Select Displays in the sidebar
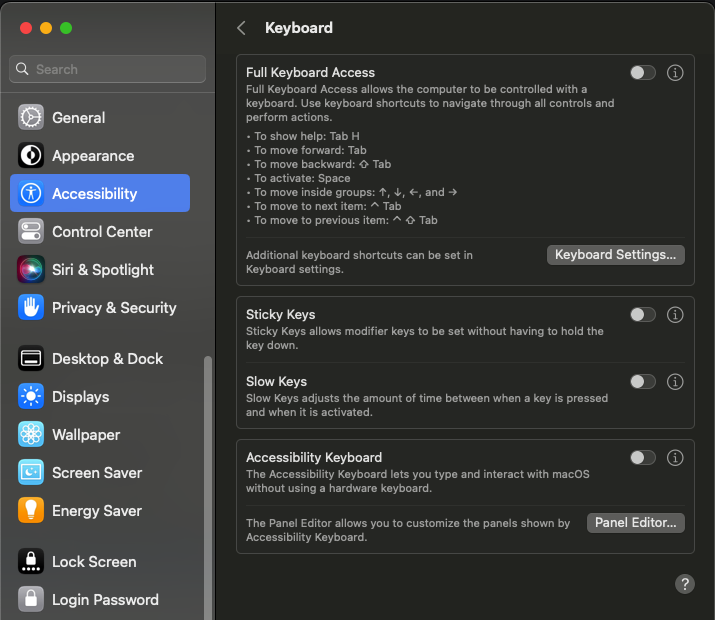The image size is (715, 620). 80,396
